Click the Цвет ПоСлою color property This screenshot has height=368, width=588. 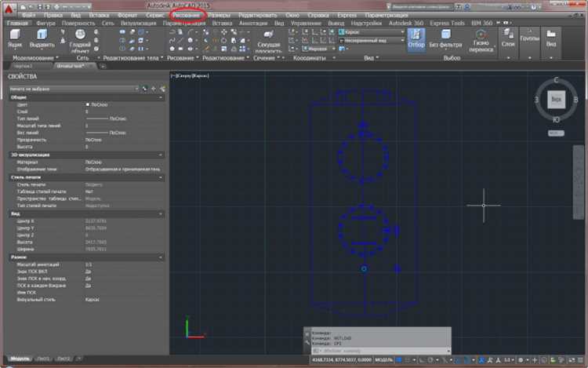tap(98, 104)
